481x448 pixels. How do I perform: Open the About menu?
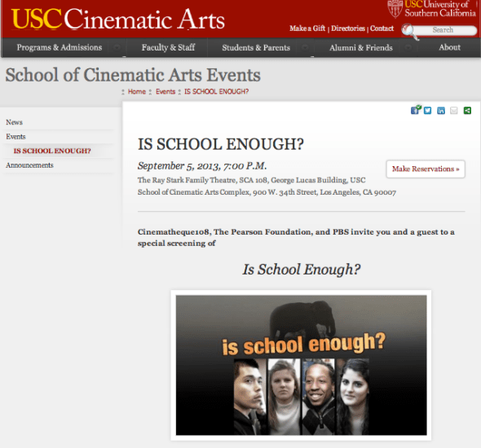[449, 47]
